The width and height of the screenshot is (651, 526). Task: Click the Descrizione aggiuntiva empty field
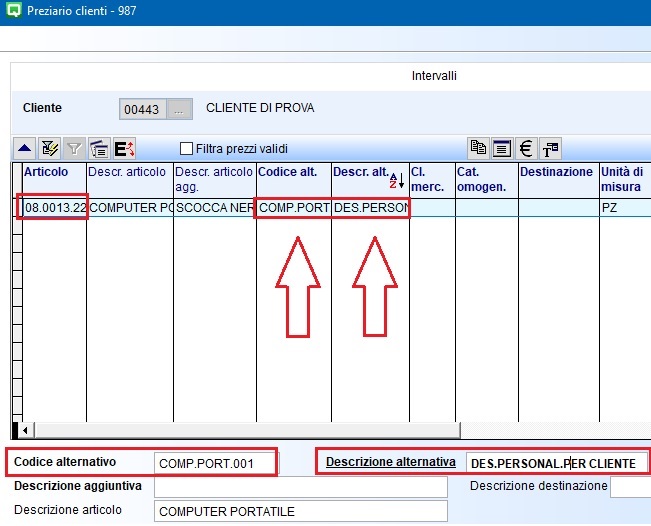(300, 487)
